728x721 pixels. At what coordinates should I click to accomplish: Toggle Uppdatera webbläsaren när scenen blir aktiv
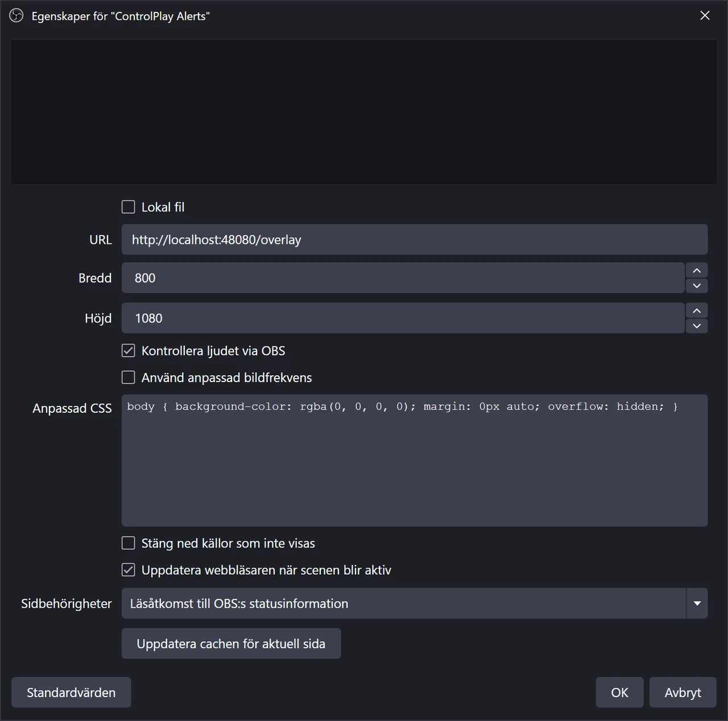129,570
